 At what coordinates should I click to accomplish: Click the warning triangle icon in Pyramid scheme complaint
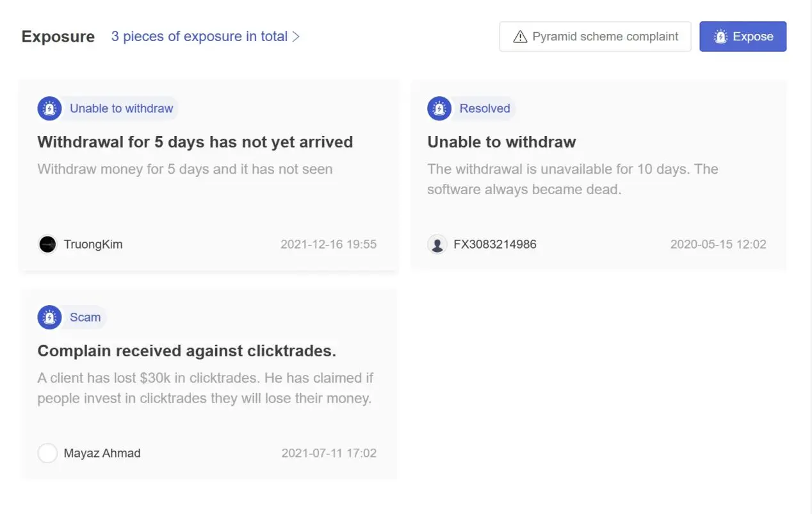coord(520,37)
